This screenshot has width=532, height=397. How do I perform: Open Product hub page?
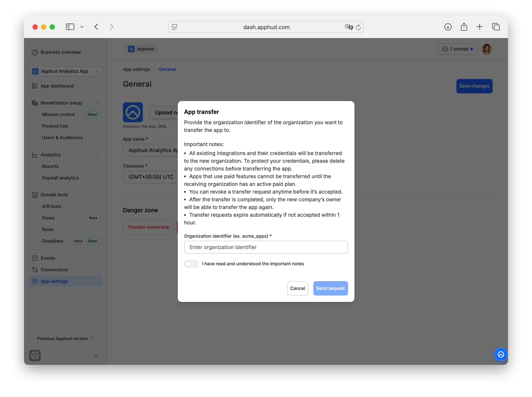55,126
